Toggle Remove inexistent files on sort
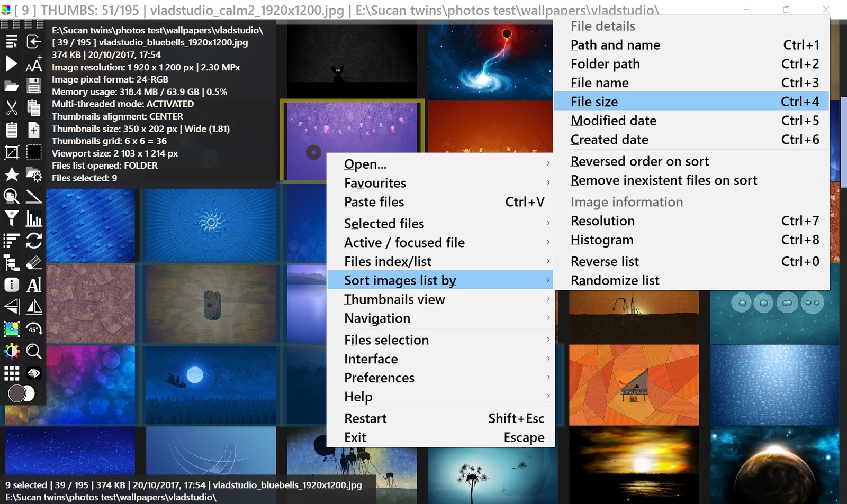This screenshot has width=847, height=504. click(663, 180)
